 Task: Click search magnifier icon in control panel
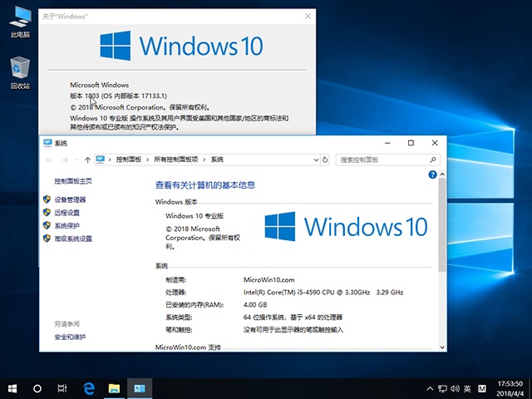coord(433,160)
